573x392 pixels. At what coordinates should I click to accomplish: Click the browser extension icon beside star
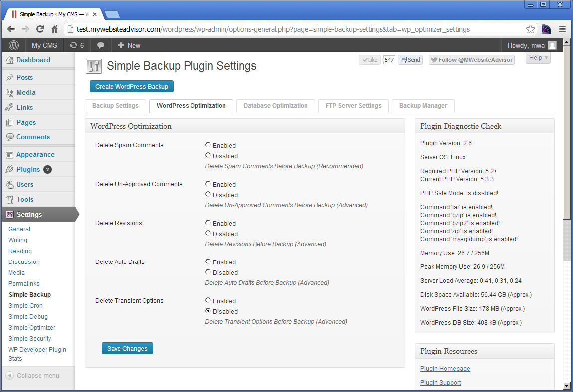(x=546, y=29)
